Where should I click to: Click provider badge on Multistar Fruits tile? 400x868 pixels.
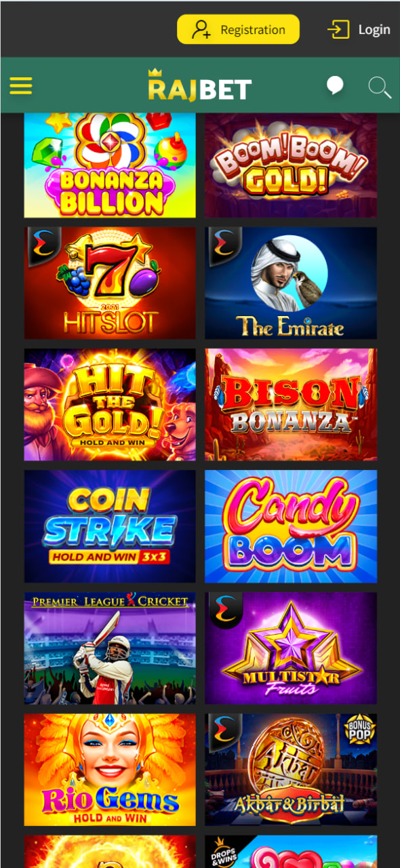click(223, 610)
